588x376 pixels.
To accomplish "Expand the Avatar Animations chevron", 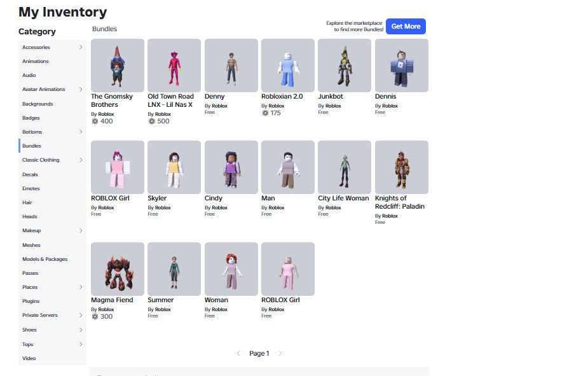I will pyautogui.click(x=81, y=89).
